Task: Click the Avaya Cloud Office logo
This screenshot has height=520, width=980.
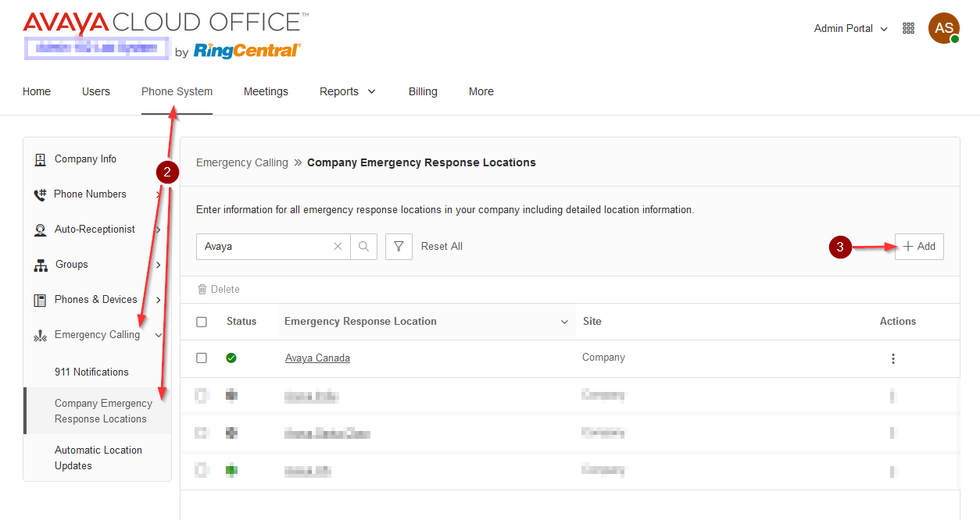Action: (166, 23)
